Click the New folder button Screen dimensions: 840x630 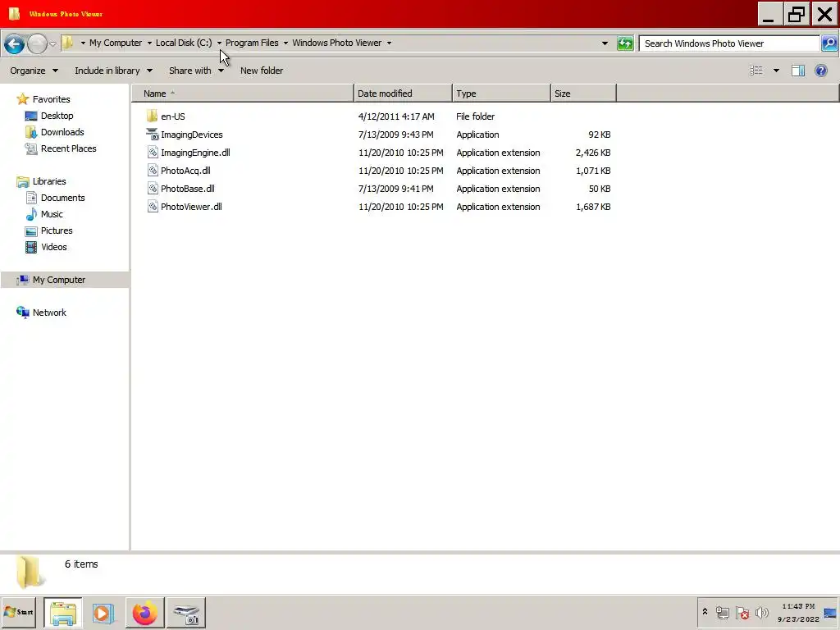click(x=262, y=71)
